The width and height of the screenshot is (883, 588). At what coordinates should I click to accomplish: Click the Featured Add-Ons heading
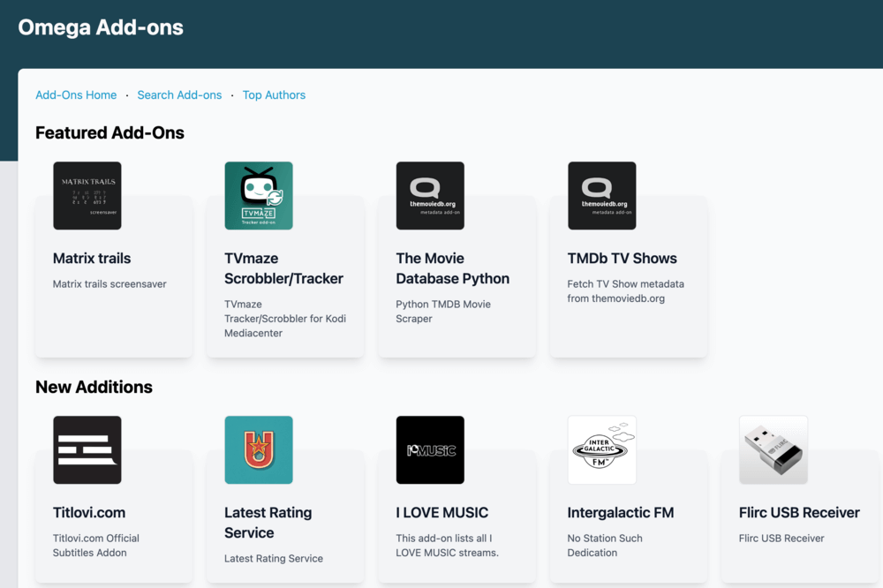(109, 133)
